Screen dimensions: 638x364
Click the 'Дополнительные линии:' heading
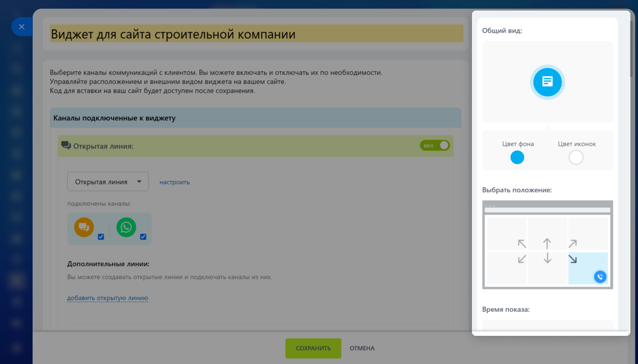point(109,264)
